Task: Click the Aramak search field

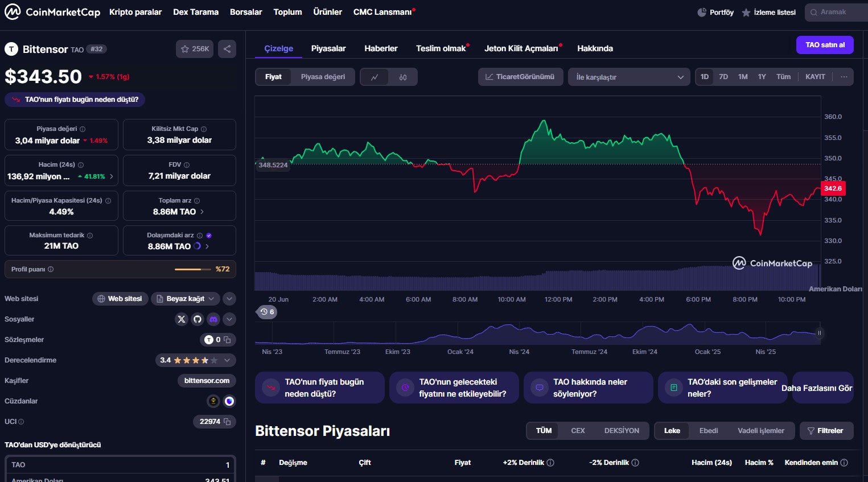Action: tap(836, 12)
